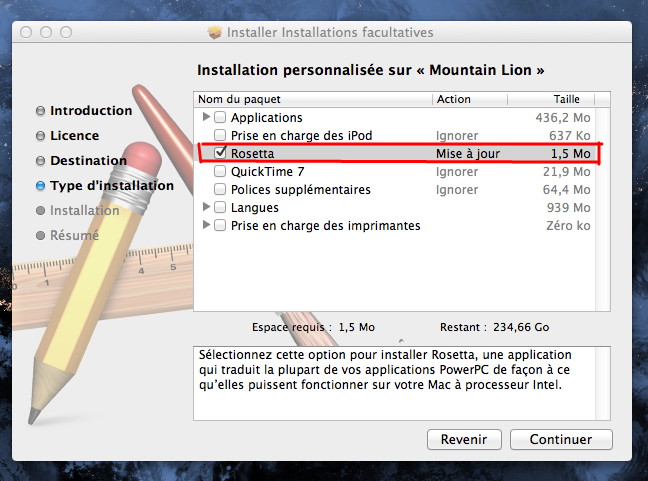Viewport: 648px width, 481px height.
Task: Select the Applications row label
Action: (267, 118)
